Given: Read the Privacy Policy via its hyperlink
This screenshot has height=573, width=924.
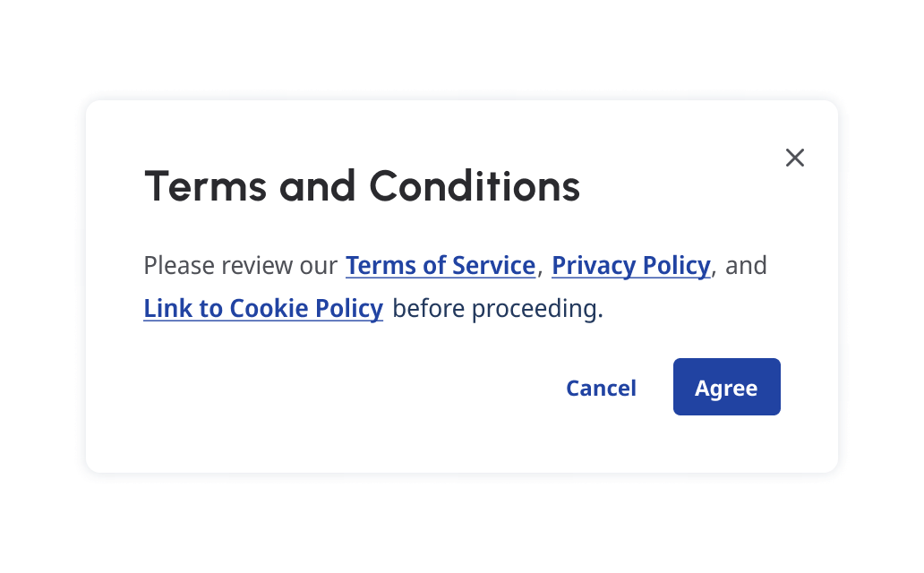Looking at the screenshot, I should (x=631, y=266).
